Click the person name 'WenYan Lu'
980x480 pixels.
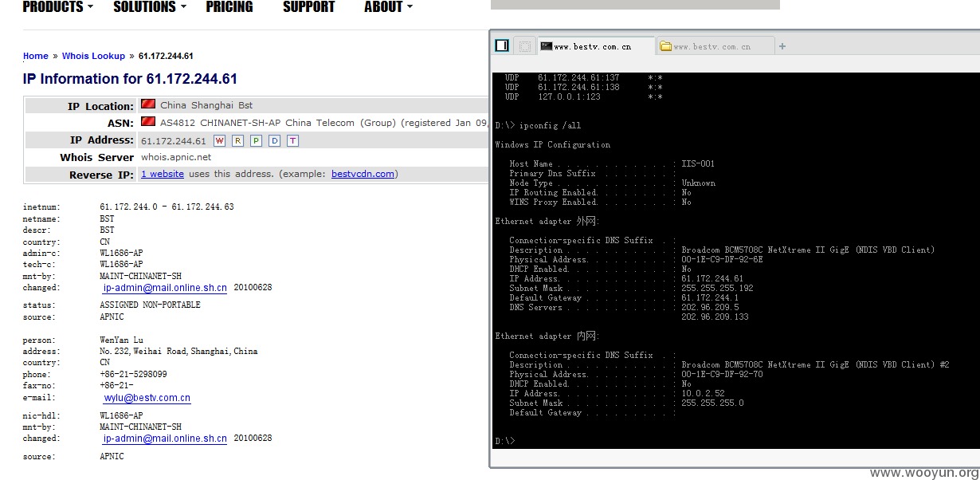[121, 340]
